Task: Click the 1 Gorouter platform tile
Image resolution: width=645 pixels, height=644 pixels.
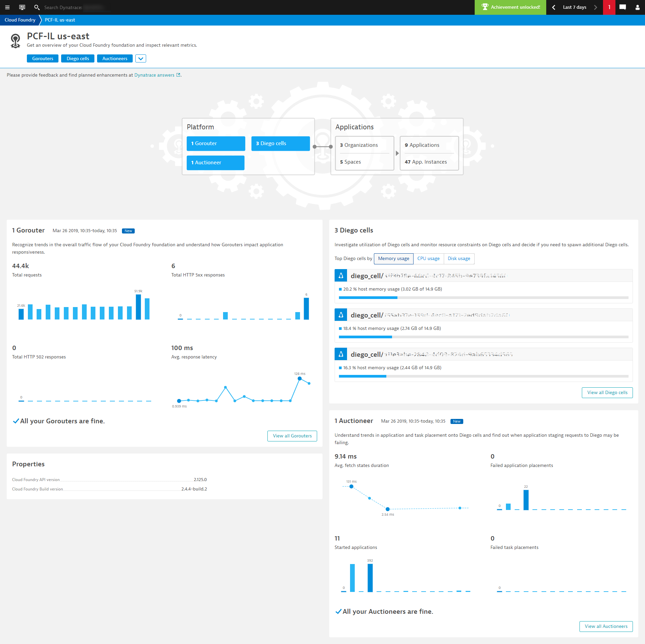Action: click(x=216, y=143)
